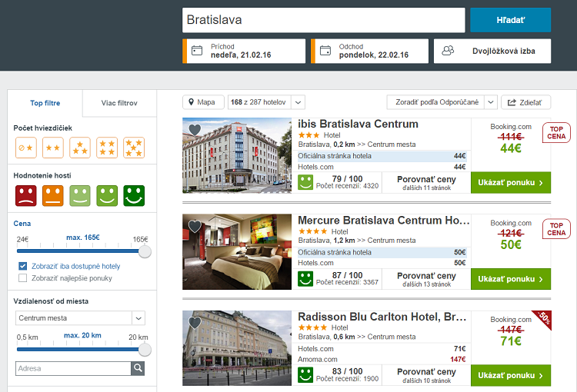Select Radisson Amoma.com 147€ offer
This screenshot has height=392, width=577.
point(382,359)
